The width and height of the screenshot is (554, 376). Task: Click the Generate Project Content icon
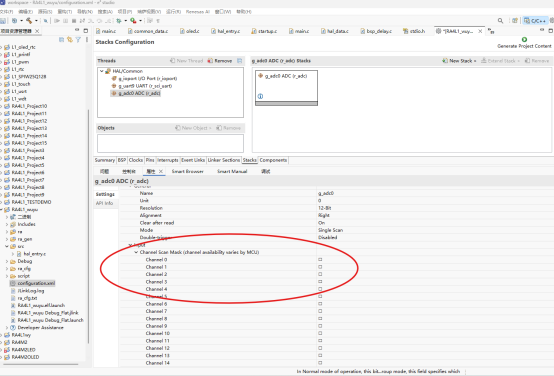[x=524, y=39]
